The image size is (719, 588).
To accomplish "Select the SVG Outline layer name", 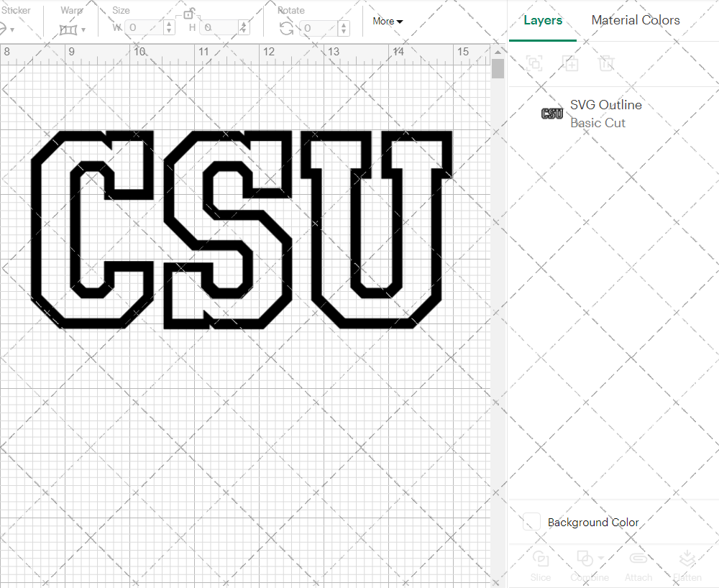I will pyautogui.click(x=605, y=105).
